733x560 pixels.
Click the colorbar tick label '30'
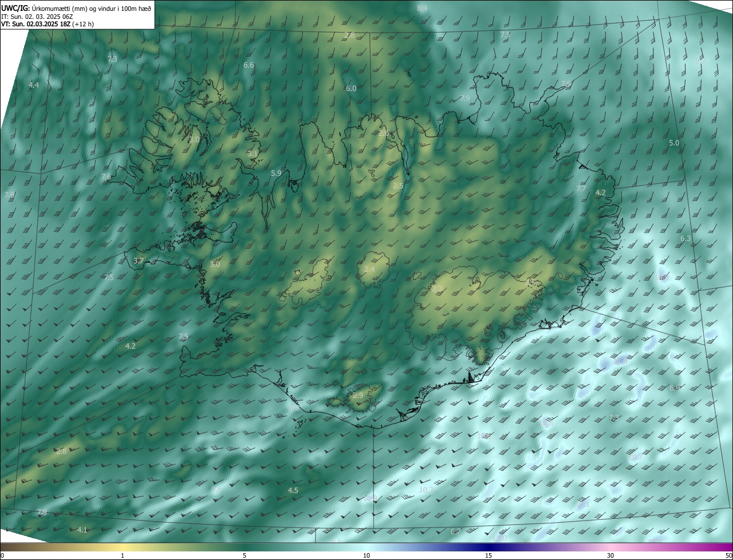click(x=610, y=555)
